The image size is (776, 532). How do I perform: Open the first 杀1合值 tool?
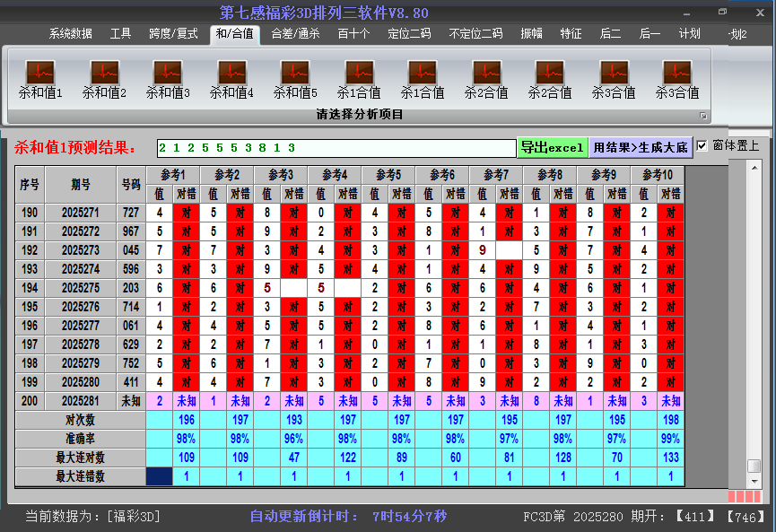pos(359,76)
